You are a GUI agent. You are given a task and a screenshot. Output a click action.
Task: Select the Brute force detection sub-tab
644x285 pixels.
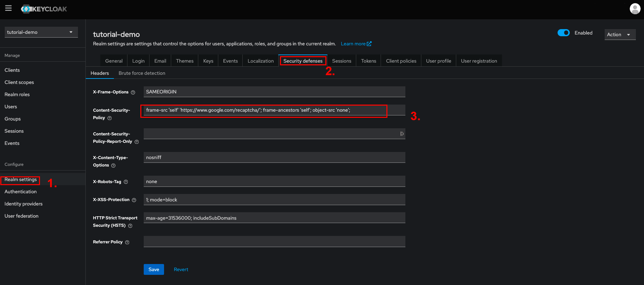pos(142,73)
